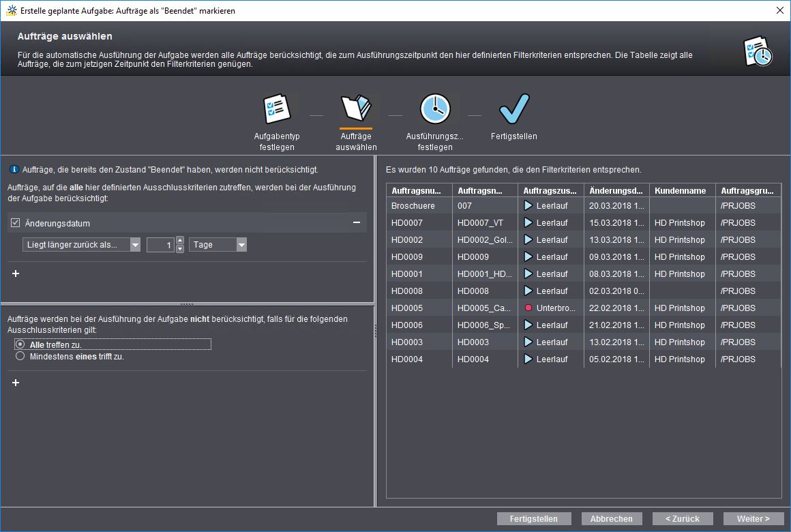Click the Leerlauf play icon in row HD0001
This screenshot has height=532, width=791.
[x=528, y=274]
